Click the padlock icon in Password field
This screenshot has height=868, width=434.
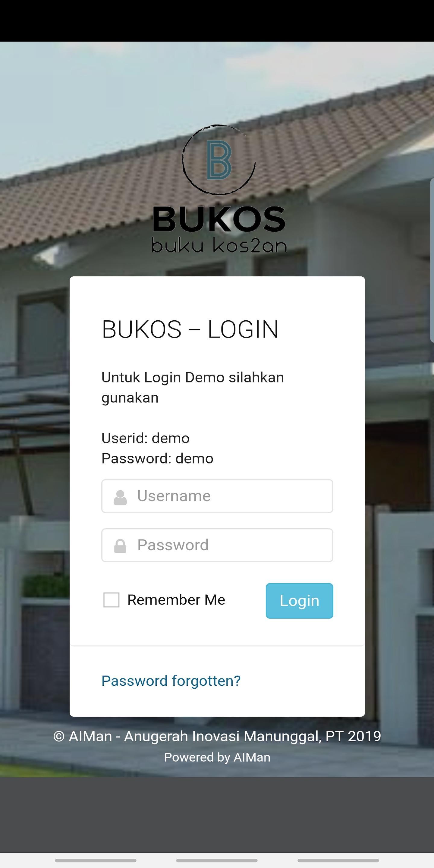120,546
